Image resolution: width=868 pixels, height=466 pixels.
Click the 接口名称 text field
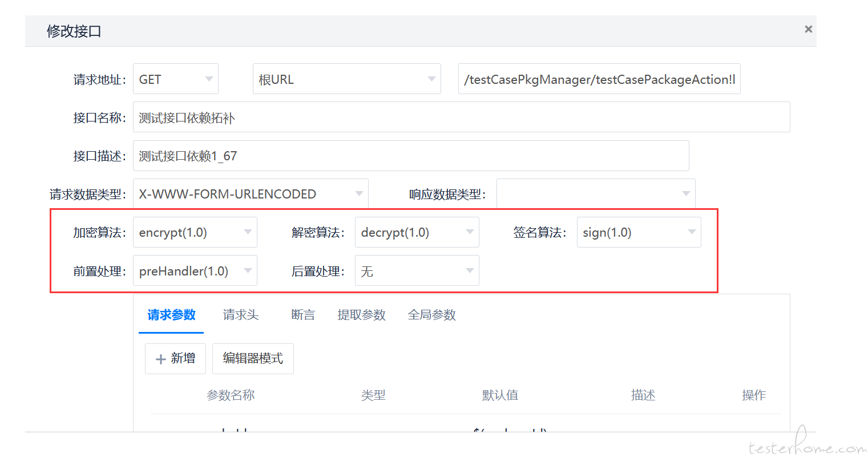pos(461,117)
